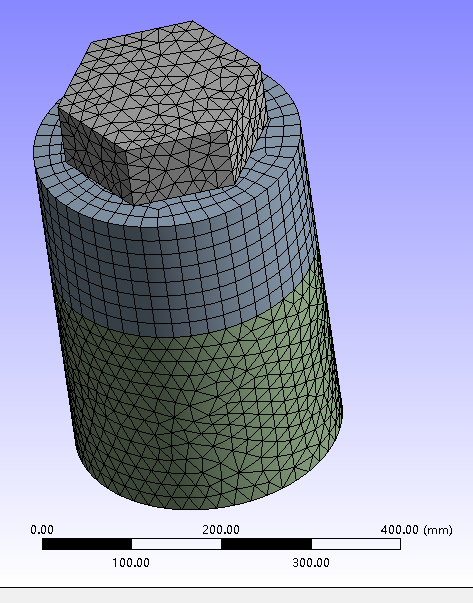Click the 400.00 (mm) ruler label

point(416,530)
